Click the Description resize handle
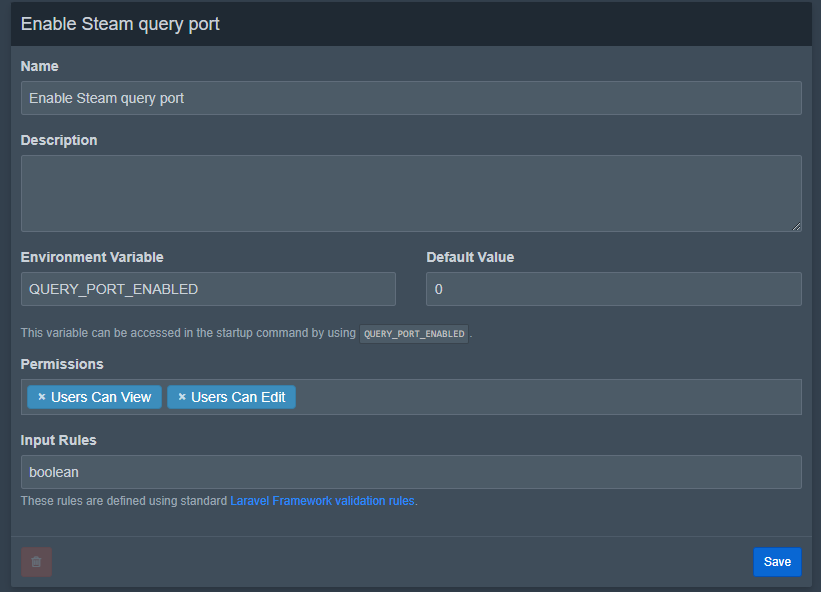This screenshot has width=821, height=592. tap(797, 227)
